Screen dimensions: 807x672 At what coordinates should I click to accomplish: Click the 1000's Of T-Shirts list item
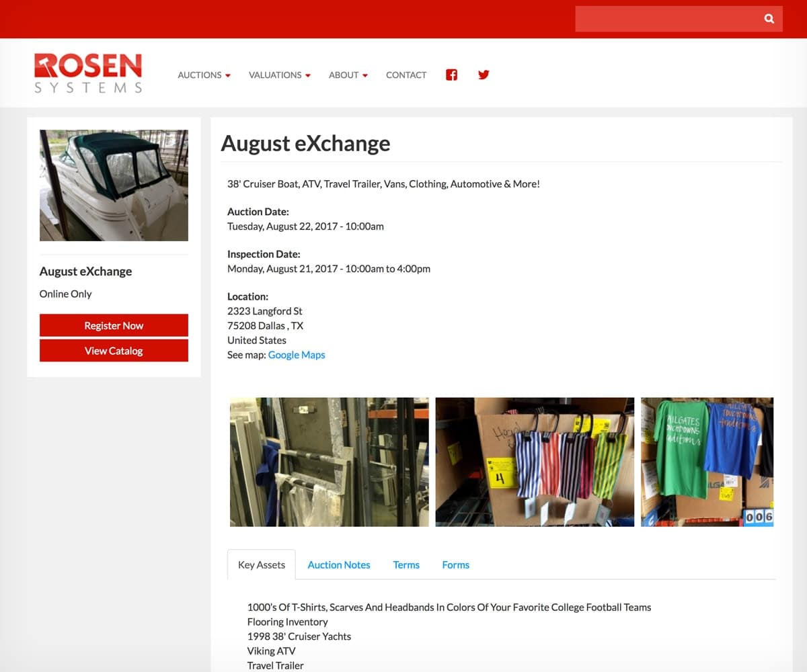(x=449, y=607)
